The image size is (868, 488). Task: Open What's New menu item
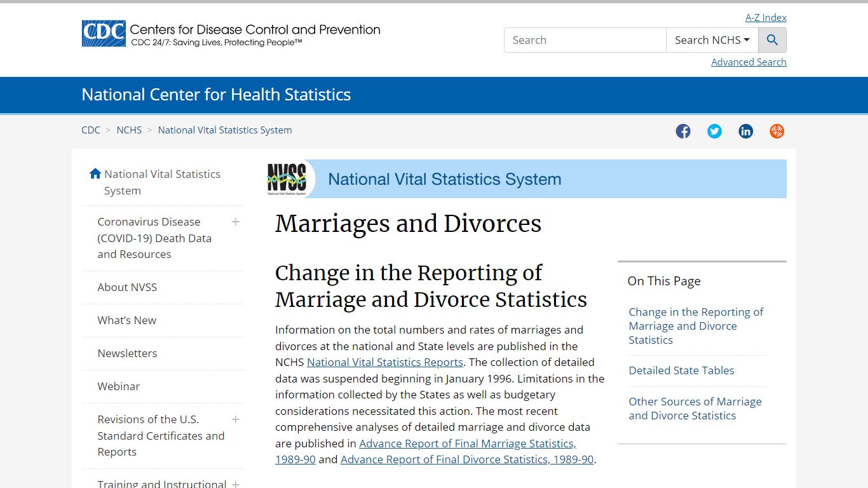(127, 320)
